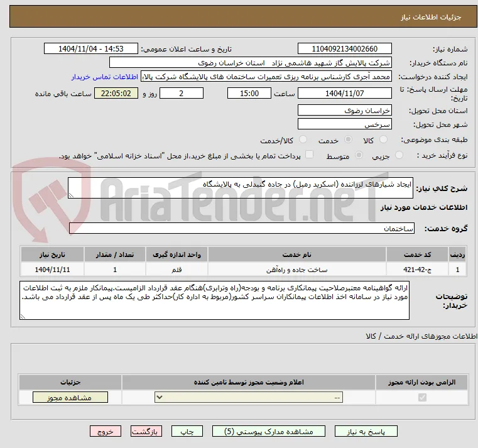Select the کالا radio button
Screen dimensions: 478x448
[383, 139]
